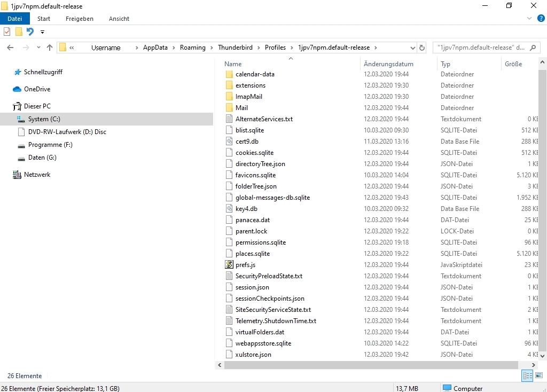This screenshot has width=547, height=392.
Task: Switch to large thumbnails view icon
Action: click(539, 375)
